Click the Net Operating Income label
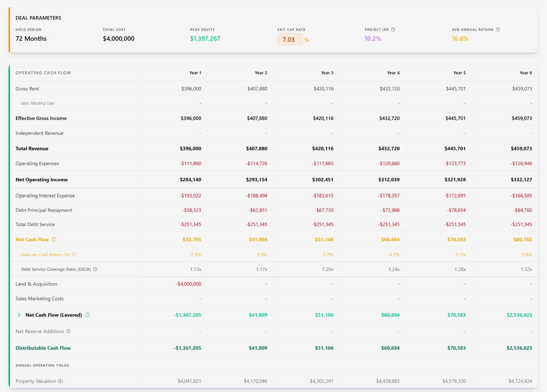547x392 pixels. 41,179
